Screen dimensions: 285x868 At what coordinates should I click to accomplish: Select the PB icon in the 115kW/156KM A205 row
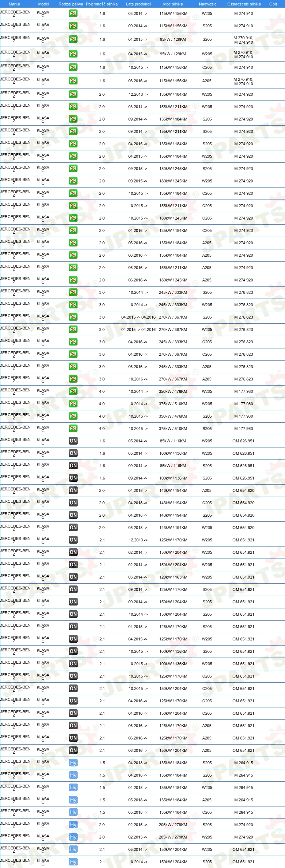(x=73, y=81)
